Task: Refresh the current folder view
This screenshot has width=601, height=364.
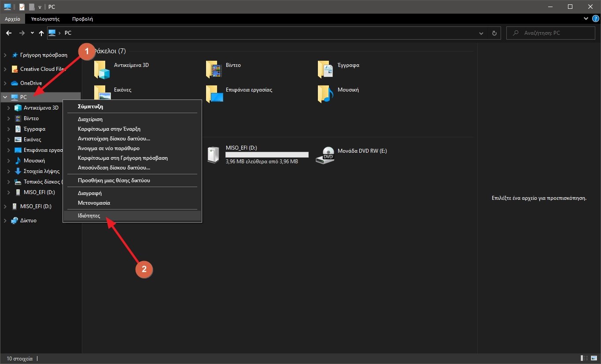Action: tap(494, 33)
